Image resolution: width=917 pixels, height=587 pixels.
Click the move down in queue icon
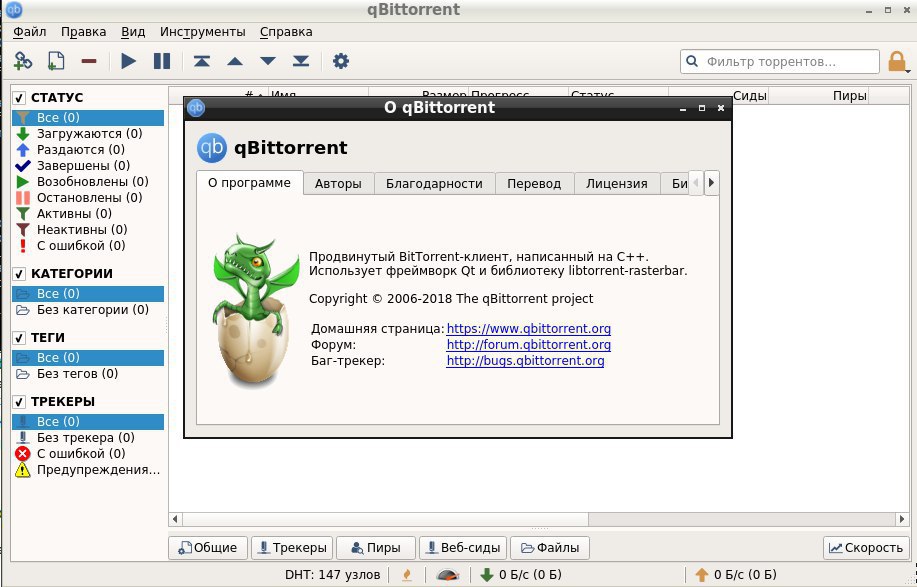(x=268, y=61)
